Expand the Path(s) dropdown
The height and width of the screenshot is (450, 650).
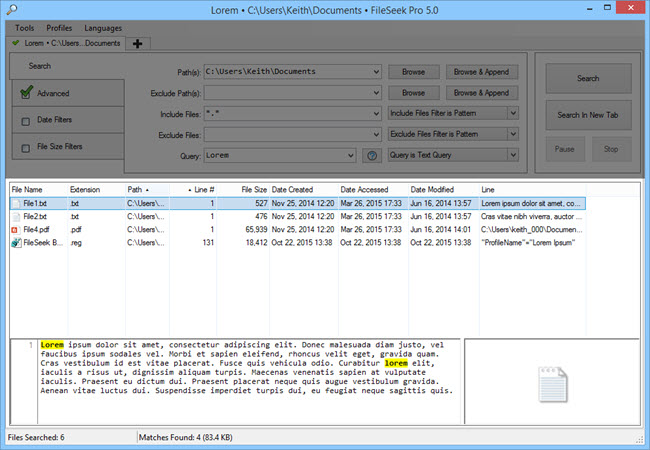point(376,72)
